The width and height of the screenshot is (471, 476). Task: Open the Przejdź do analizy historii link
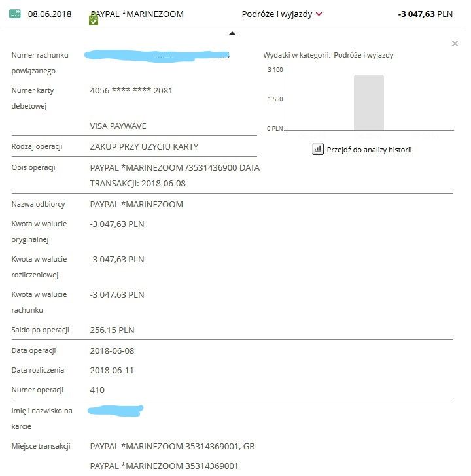pos(370,150)
